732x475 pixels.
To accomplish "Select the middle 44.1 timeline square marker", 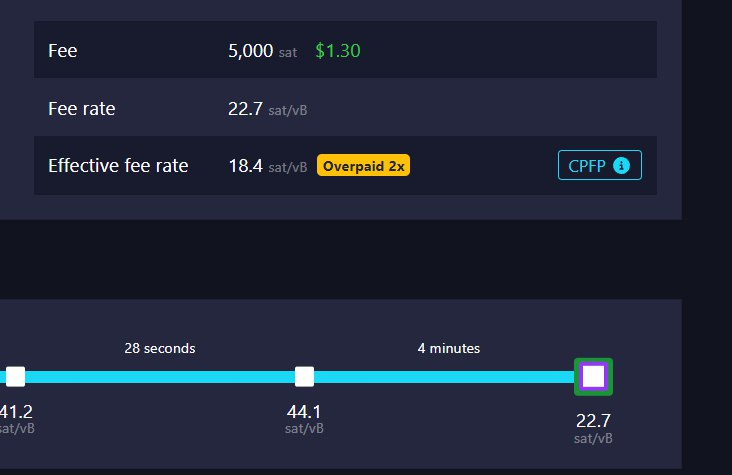I will [304, 376].
